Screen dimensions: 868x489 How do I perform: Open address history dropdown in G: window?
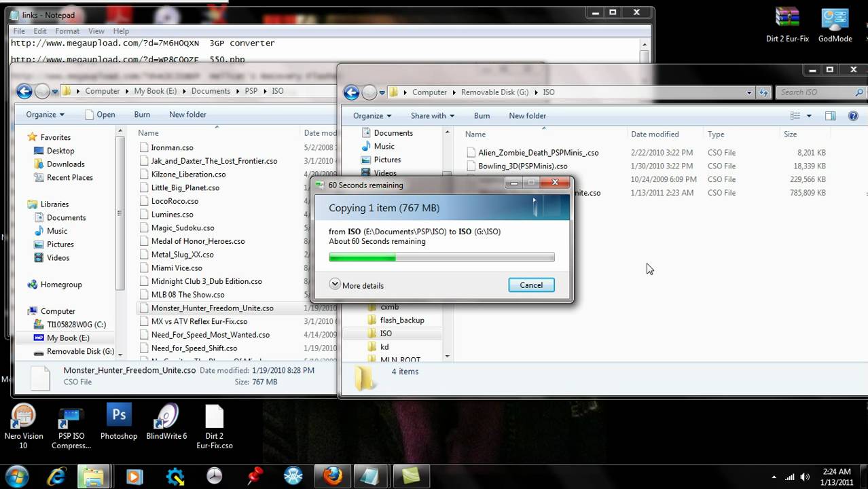pos(749,92)
